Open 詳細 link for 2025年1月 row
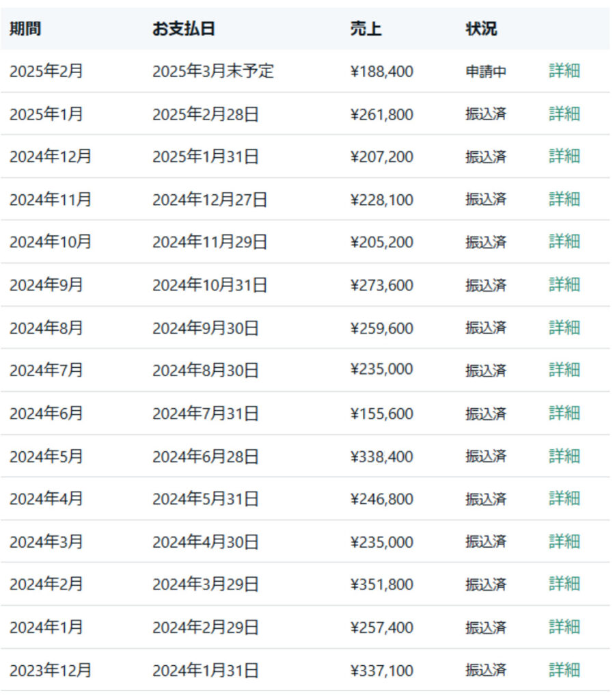This screenshot has height=700, width=615. (564, 114)
